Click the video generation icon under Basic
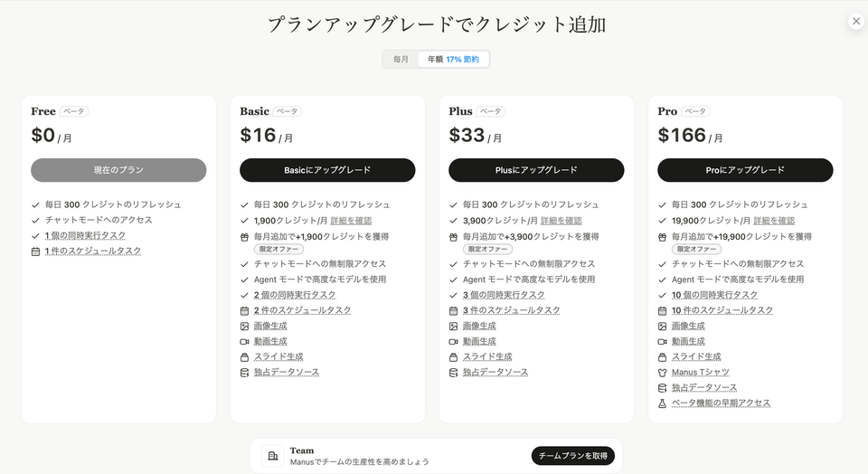Screen dimensions: 868x474 point(244,341)
